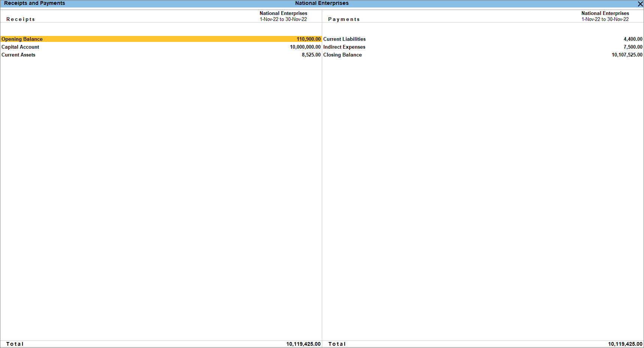This screenshot has height=348, width=644.
Task: Select the Opening Balance row
Action: click(161, 39)
